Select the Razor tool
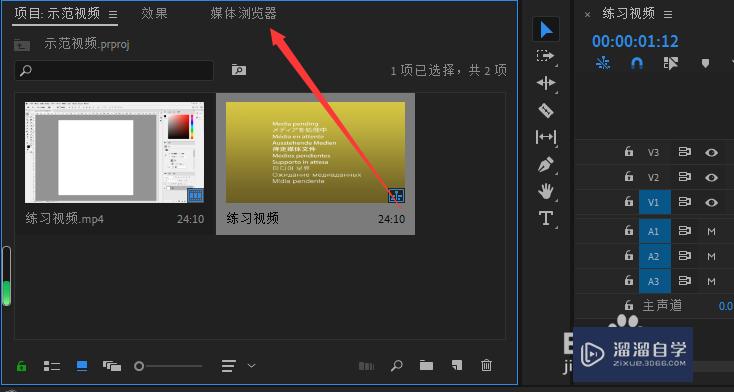The height and width of the screenshot is (392, 734). coord(545,111)
